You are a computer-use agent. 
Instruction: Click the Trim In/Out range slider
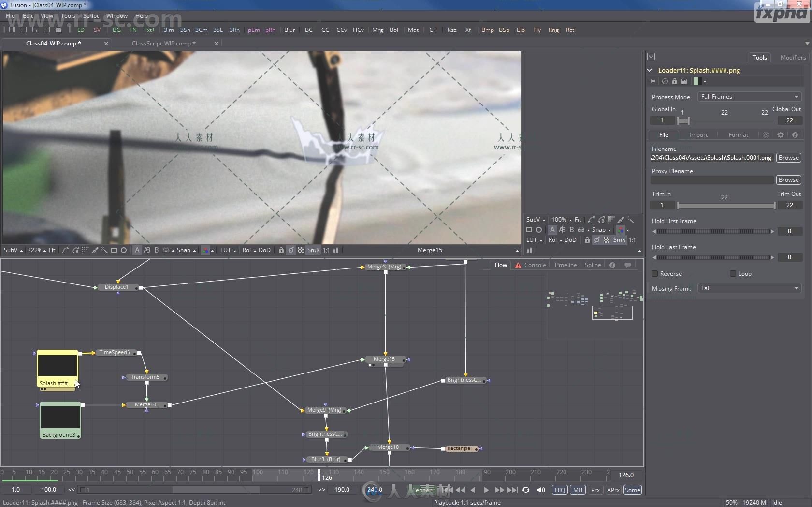pyautogui.click(x=726, y=206)
